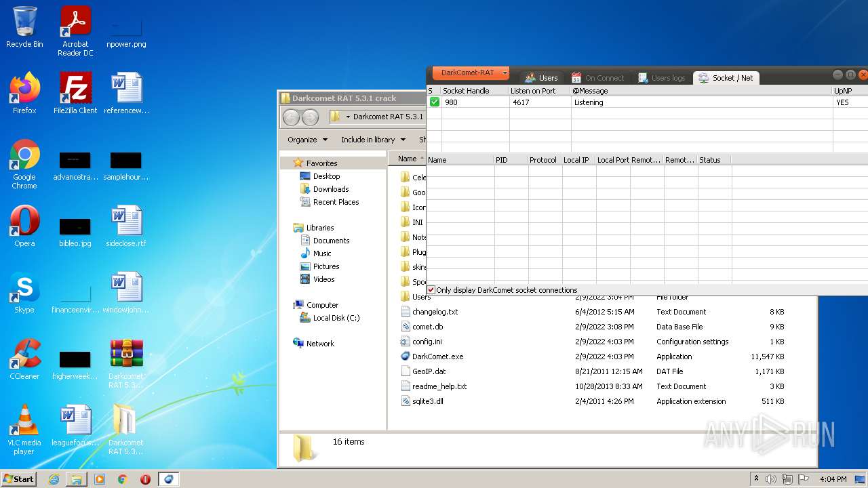This screenshot has width=868, height=488.
Task: Select bibleo.jpg desktop file
Action: coord(75,232)
